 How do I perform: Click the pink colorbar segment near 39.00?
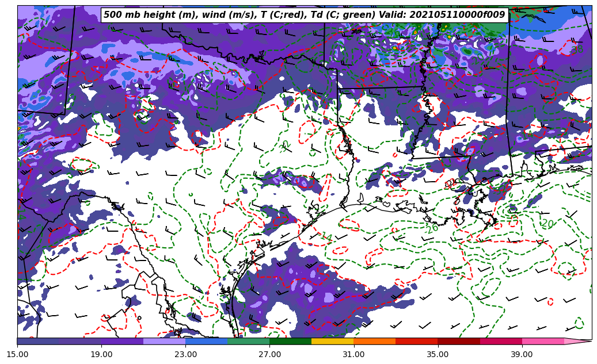(542, 341)
